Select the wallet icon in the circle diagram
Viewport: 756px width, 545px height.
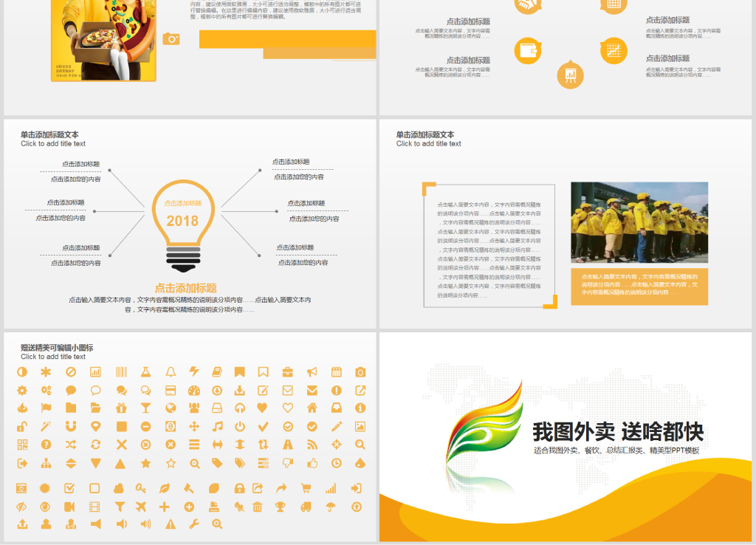click(x=527, y=51)
